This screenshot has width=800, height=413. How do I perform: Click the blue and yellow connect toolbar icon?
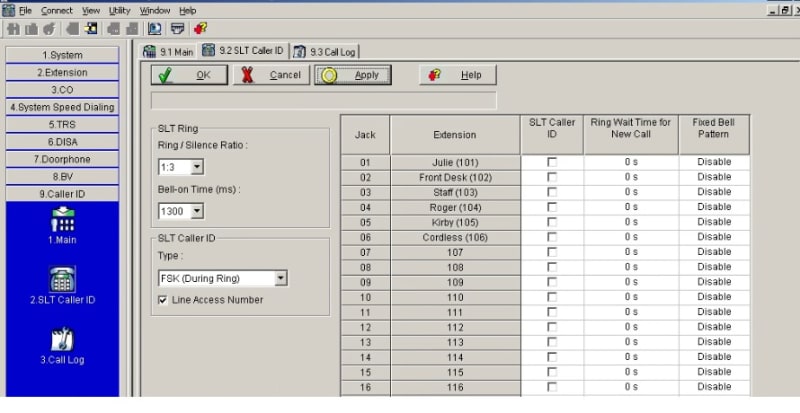pos(91,29)
